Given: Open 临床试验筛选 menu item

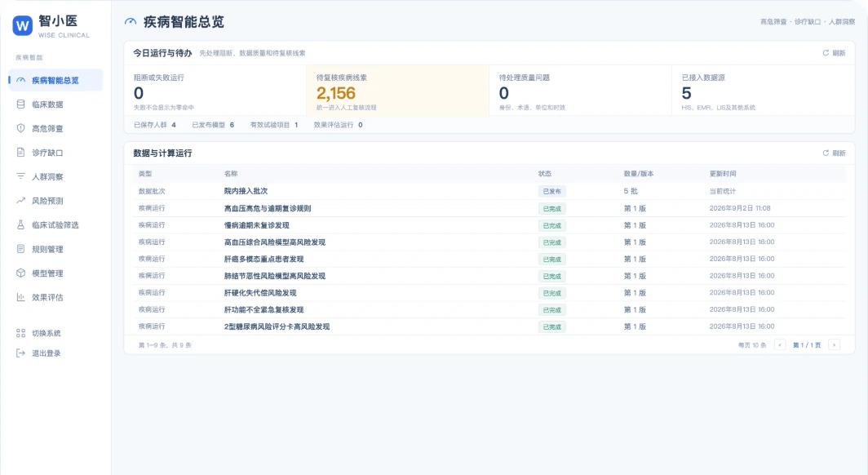Looking at the screenshot, I should pyautogui.click(x=55, y=224).
